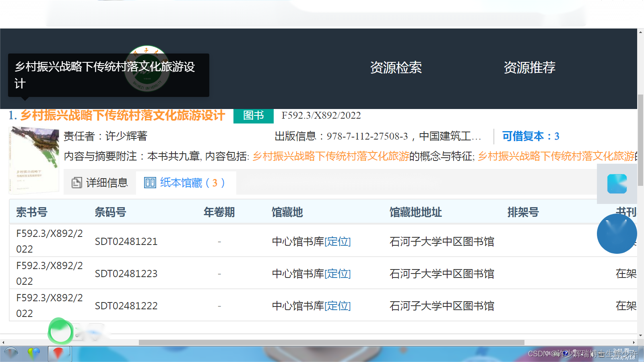Click 石河子大学中区图书馆 address in SDT02481222 row
The image size is (644, 362).
click(442, 306)
